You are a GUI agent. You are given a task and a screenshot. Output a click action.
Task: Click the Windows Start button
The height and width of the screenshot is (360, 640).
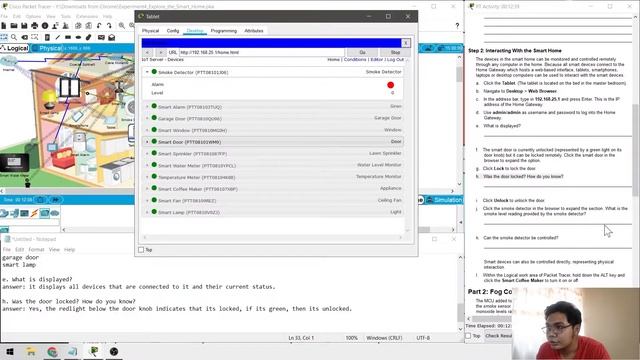click(x=10, y=351)
